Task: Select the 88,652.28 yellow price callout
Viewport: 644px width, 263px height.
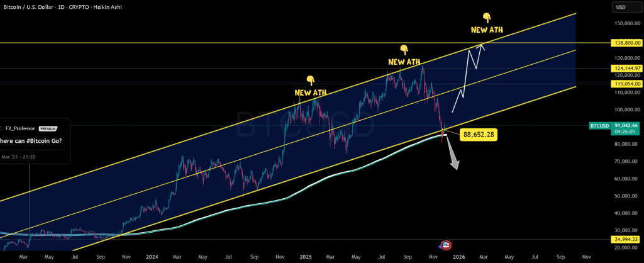Action: click(x=477, y=133)
